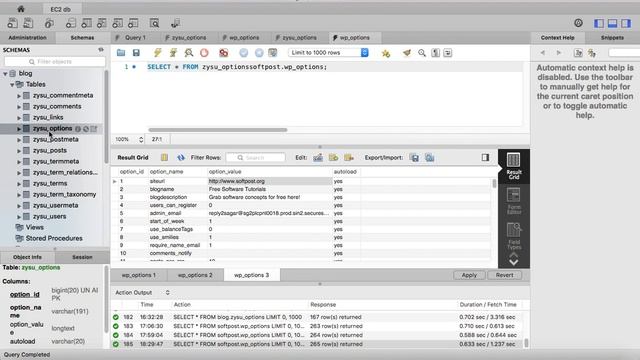This screenshot has height=360, width=640.
Task: Export recordset to file icon
Action: point(414,158)
